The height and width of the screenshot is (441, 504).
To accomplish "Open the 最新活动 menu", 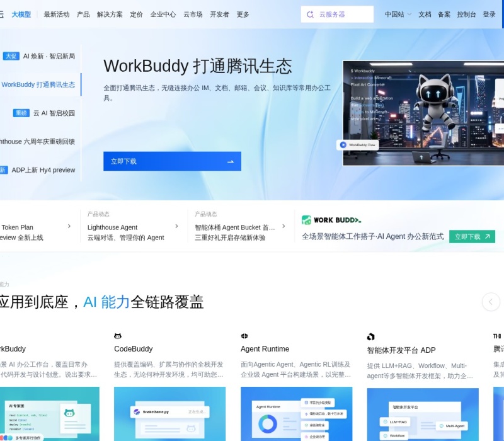I will 57,14.
